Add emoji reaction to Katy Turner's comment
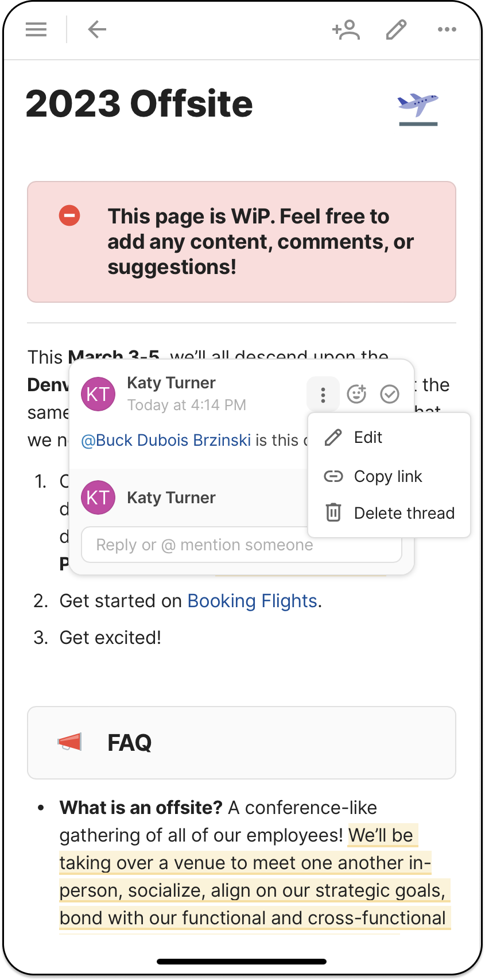 [x=356, y=394]
